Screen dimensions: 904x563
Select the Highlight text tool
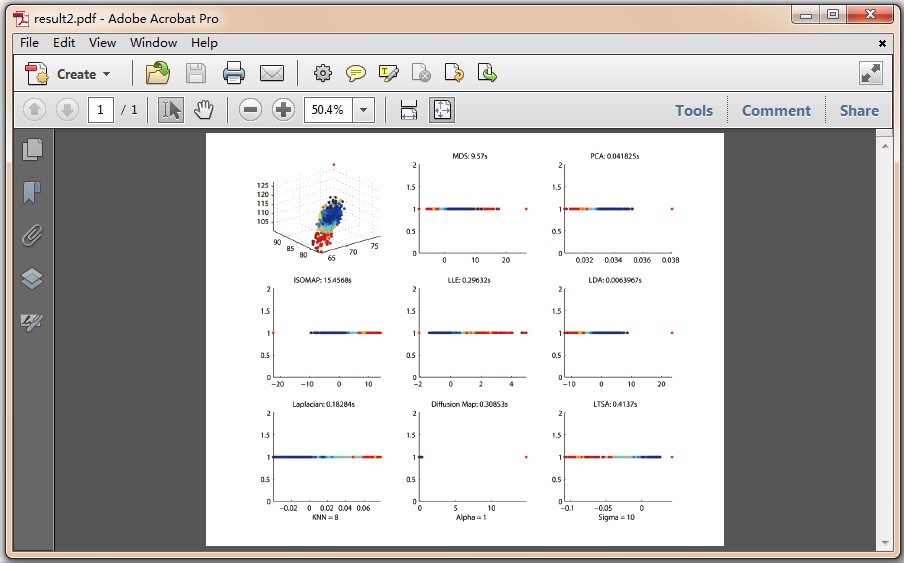(x=389, y=73)
